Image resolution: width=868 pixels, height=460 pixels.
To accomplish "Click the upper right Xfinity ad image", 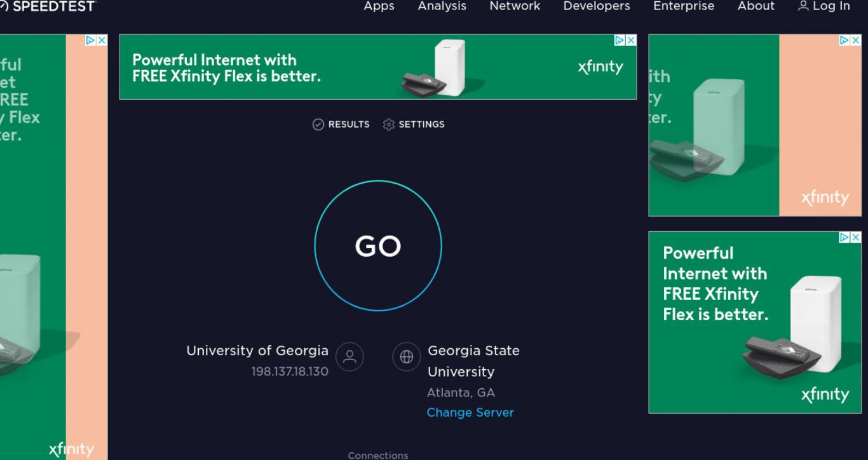I will point(755,125).
